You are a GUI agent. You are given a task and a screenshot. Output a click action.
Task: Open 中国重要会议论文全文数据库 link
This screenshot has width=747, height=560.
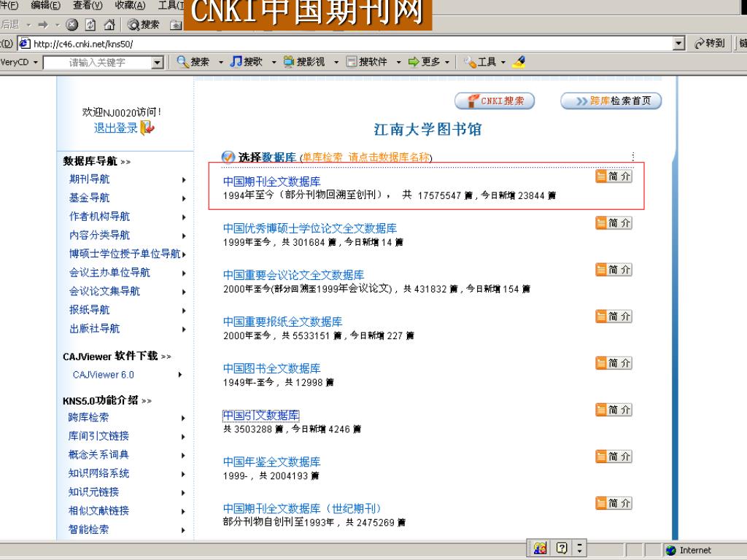(x=293, y=275)
